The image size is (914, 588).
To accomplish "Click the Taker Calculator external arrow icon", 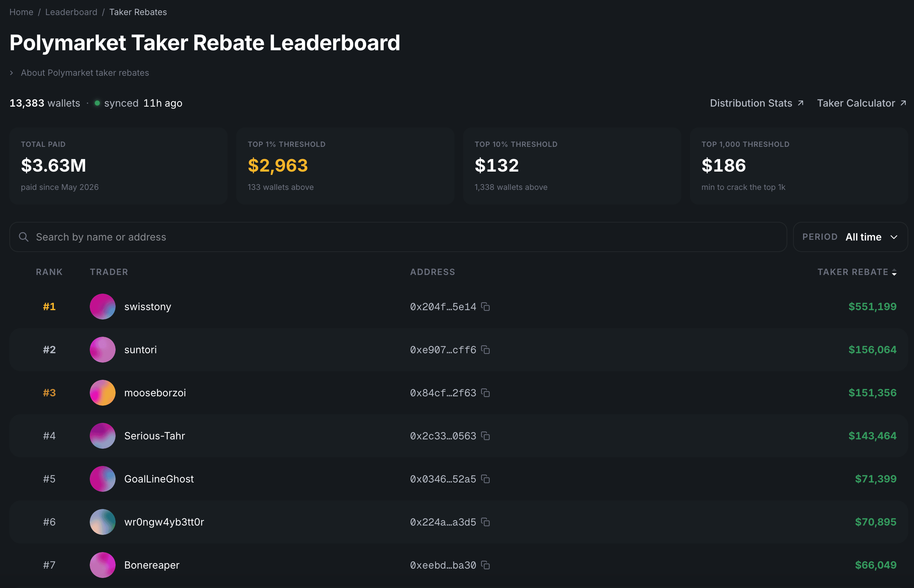I will click(x=903, y=103).
